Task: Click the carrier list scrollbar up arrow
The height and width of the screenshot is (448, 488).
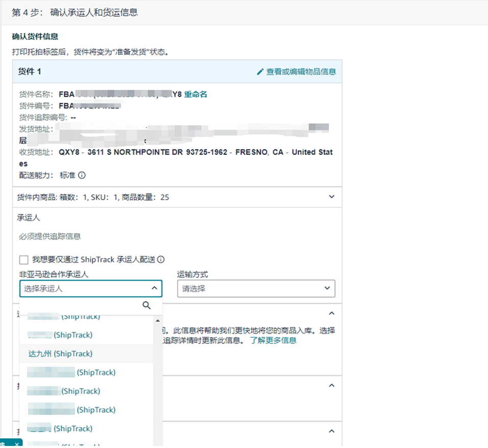Action: point(158,320)
